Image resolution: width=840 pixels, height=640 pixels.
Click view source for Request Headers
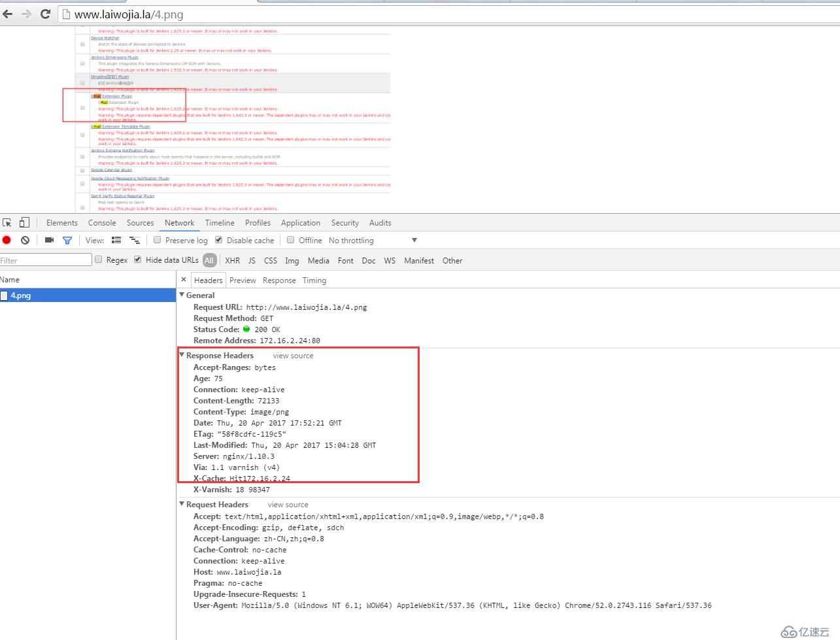(x=288, y=505)
